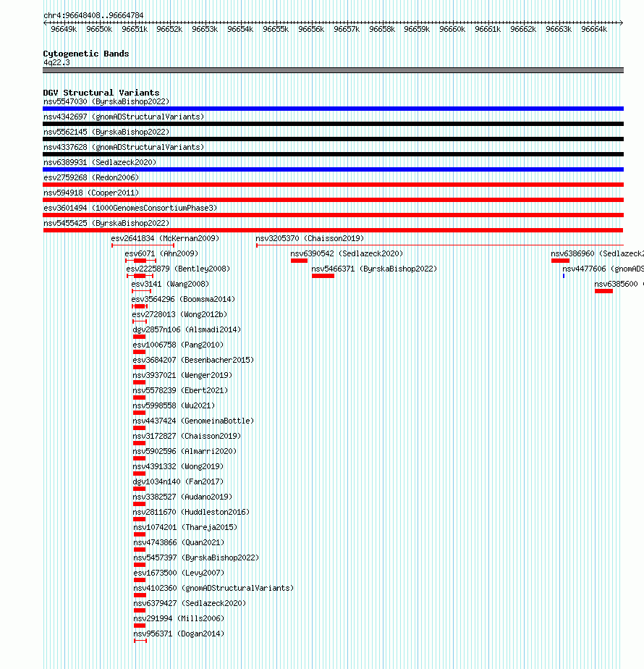
Task: Open nsv5562145 (ByrskaBishop2022) variant
Action: tap(106, 132)
